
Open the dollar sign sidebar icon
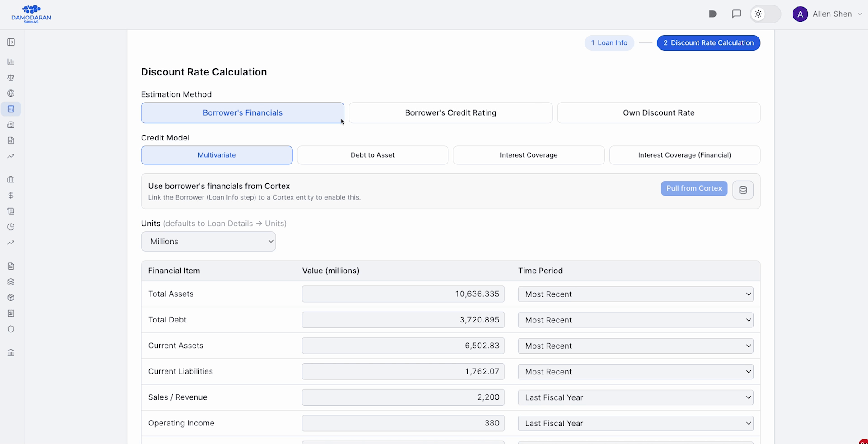pyautogui.click(x=11, y=196)
